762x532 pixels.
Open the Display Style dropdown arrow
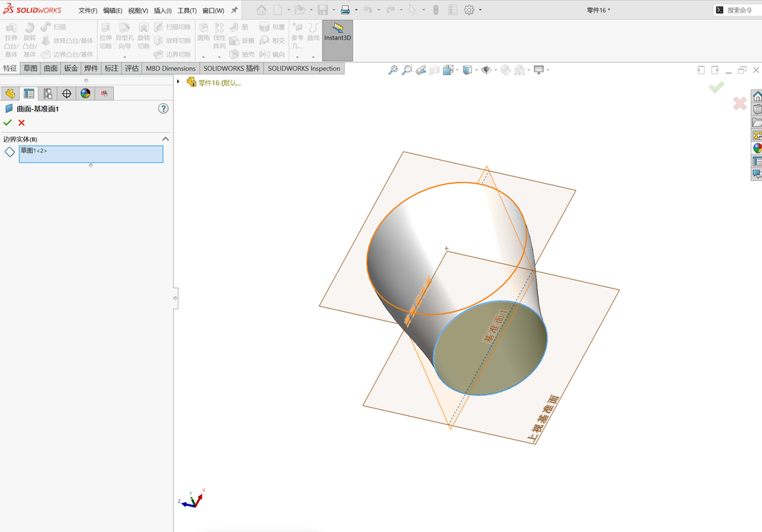point(476,70)
